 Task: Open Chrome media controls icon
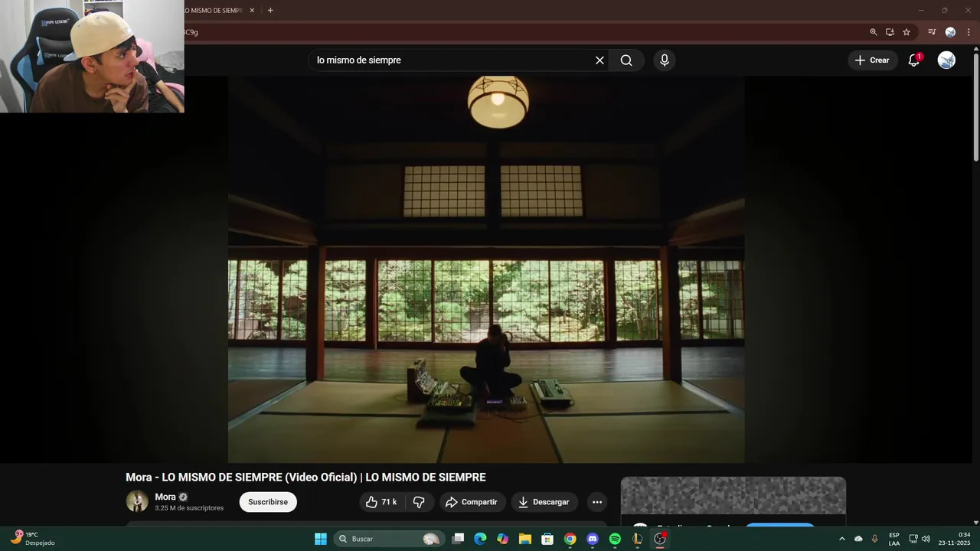point(932,32)
